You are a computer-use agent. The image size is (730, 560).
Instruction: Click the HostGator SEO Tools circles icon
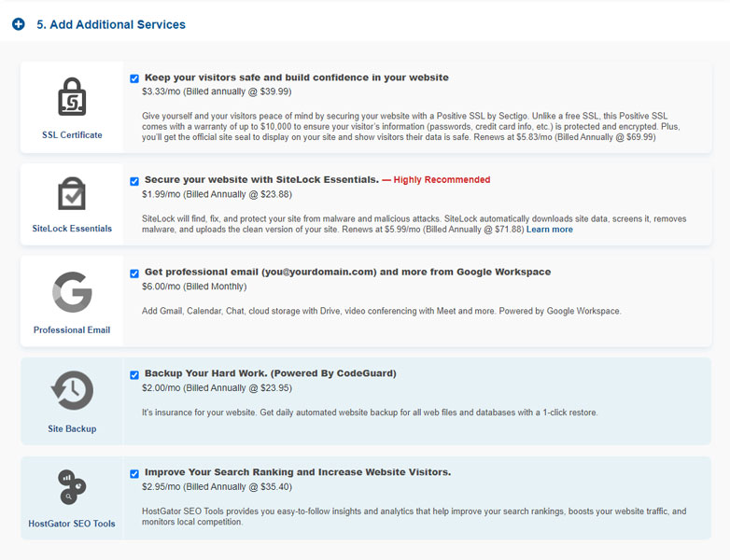(x=72, y=487)
